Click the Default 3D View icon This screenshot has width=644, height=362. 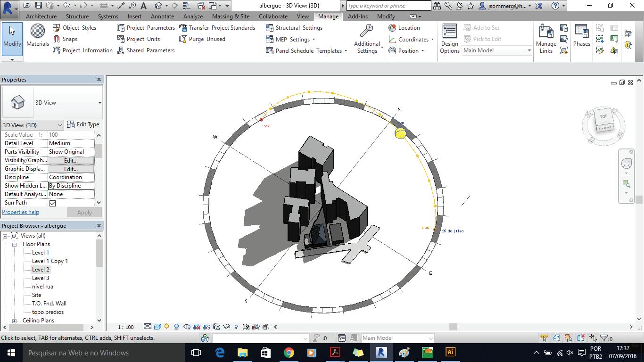[158, 6]
